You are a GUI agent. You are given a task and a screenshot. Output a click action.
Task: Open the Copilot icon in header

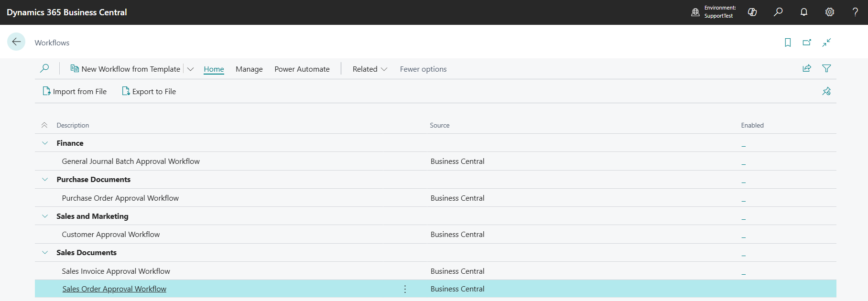[x=752, y=12]
